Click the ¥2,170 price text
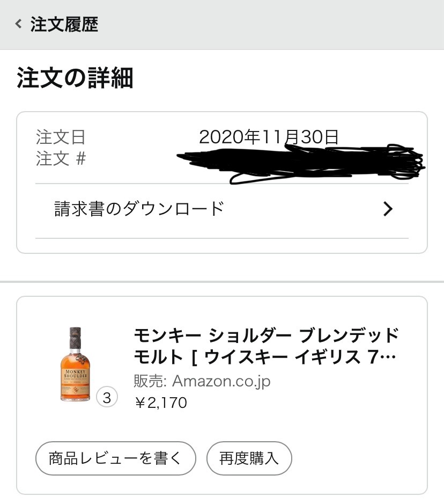Viewport: 444px width, 504px height. [x=160, y=402]
